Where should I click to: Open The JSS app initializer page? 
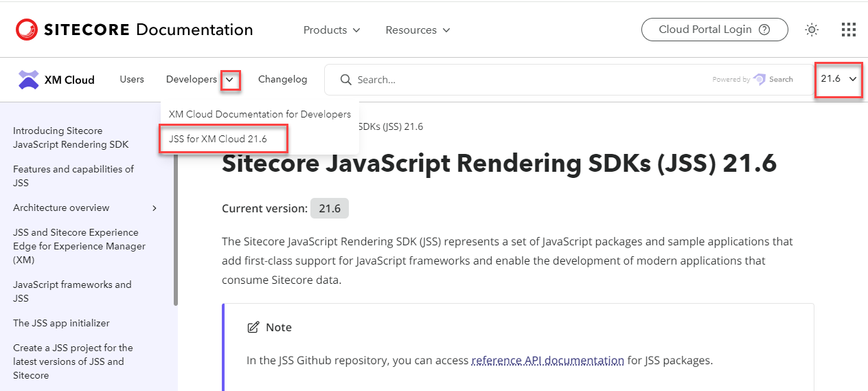(61, 323)
